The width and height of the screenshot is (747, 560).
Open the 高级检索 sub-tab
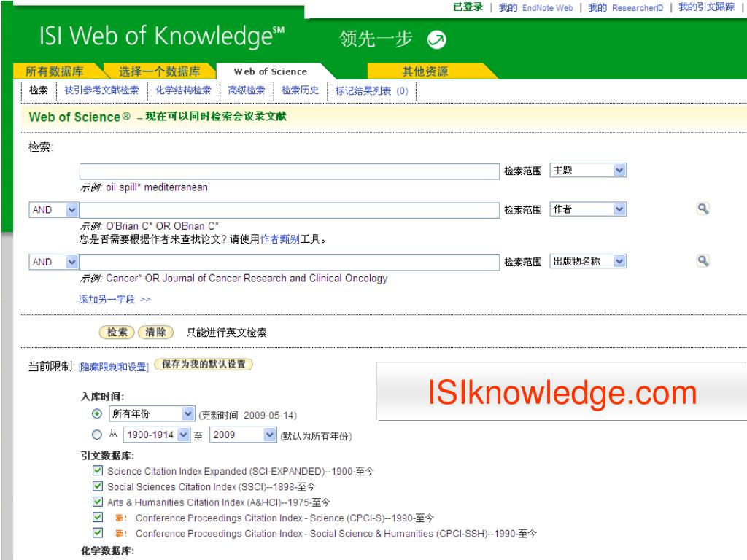(247, 90)
